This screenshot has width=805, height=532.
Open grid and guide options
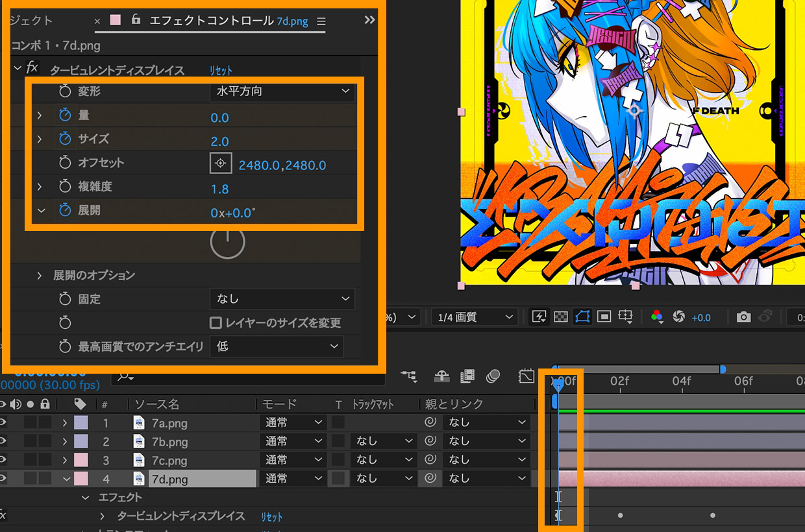626,317
